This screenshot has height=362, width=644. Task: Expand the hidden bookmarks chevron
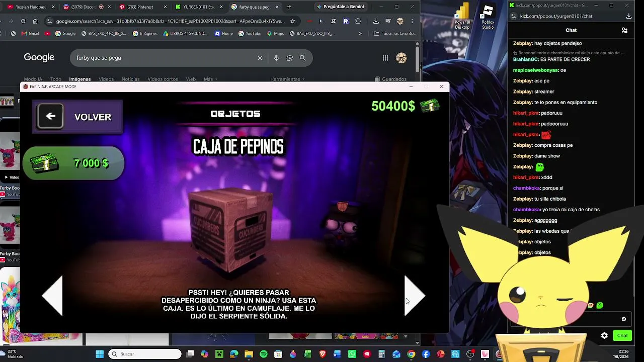pos(360,34)
